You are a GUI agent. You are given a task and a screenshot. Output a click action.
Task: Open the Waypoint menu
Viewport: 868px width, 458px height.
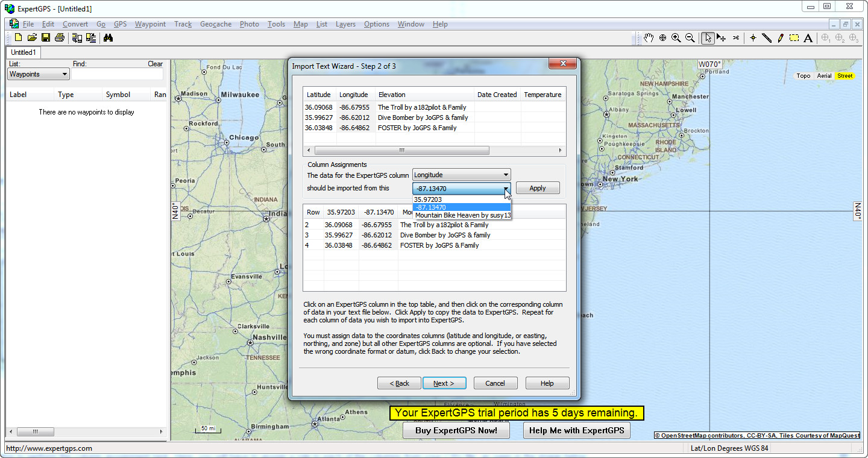click(150, 24)
